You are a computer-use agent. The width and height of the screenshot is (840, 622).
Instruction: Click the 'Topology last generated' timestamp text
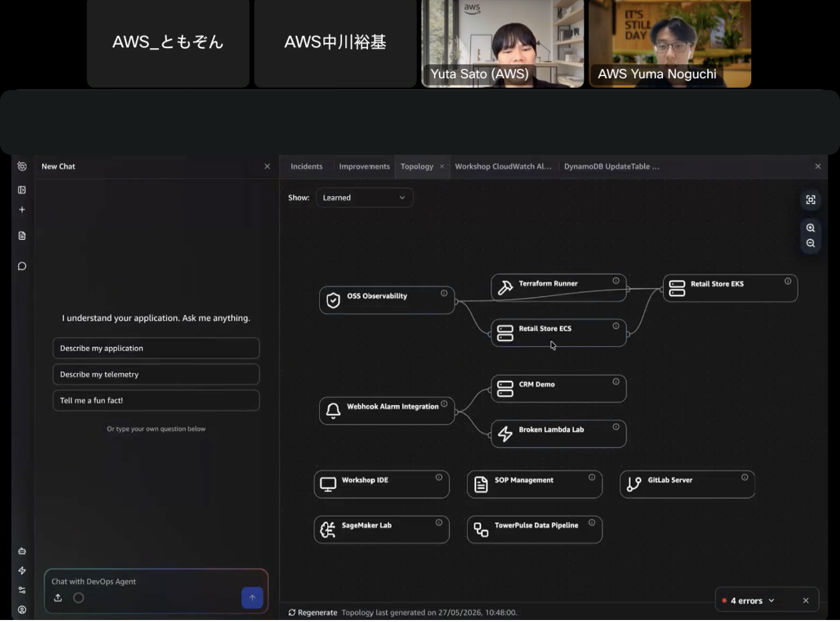click(x=429, y=613)
